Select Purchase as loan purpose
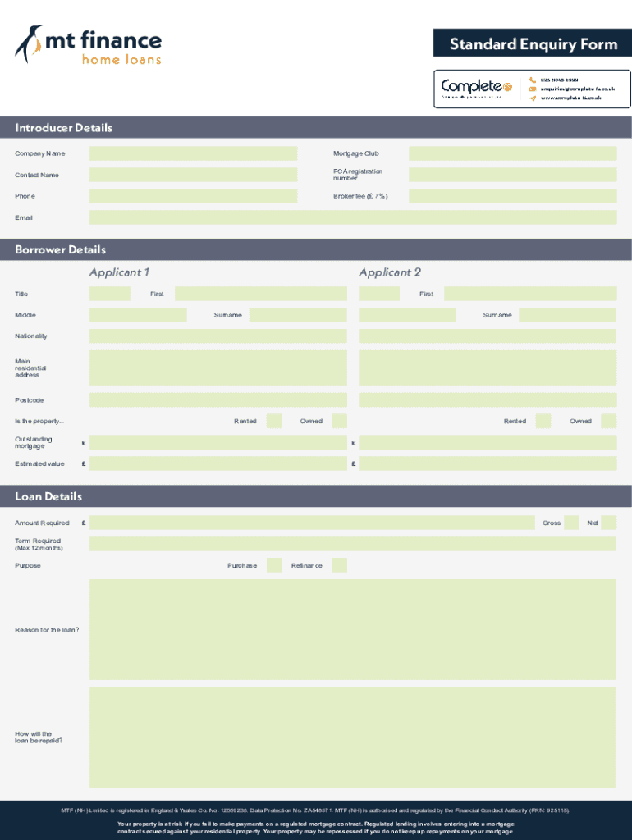 (274, 565)
